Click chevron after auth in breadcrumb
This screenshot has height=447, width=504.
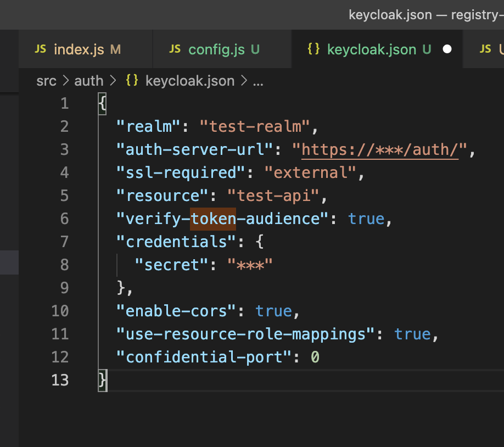coord(113,81)
